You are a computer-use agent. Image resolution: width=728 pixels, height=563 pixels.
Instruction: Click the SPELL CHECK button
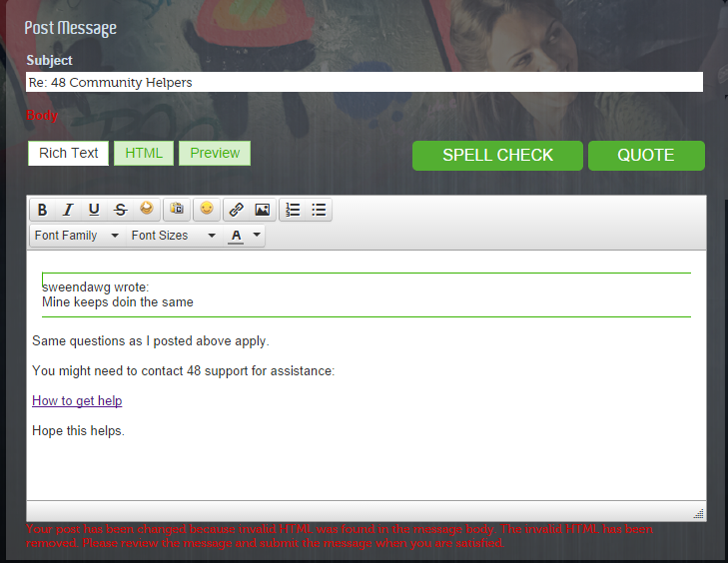pos(497,156)
